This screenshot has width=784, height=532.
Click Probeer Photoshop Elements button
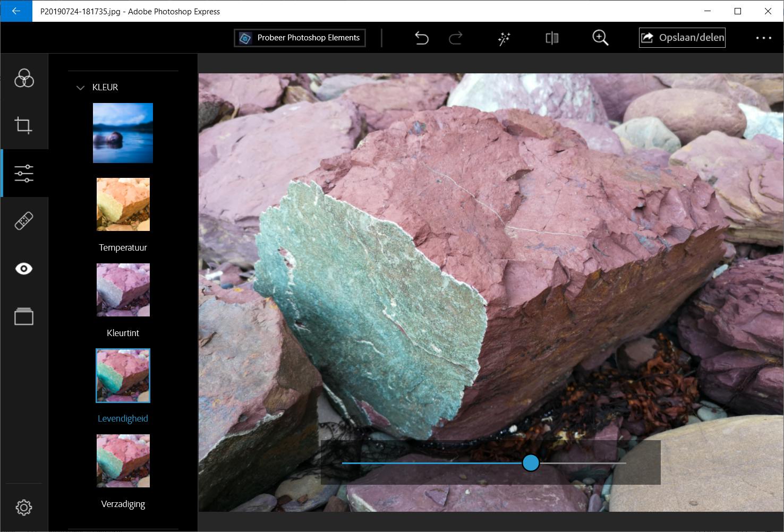coord(300,38)
